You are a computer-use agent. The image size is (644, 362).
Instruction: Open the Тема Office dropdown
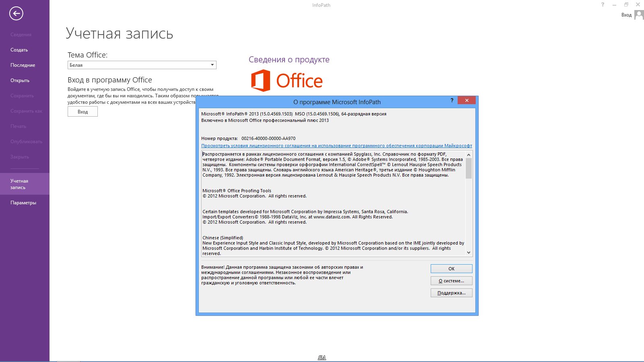click(142, 65)
